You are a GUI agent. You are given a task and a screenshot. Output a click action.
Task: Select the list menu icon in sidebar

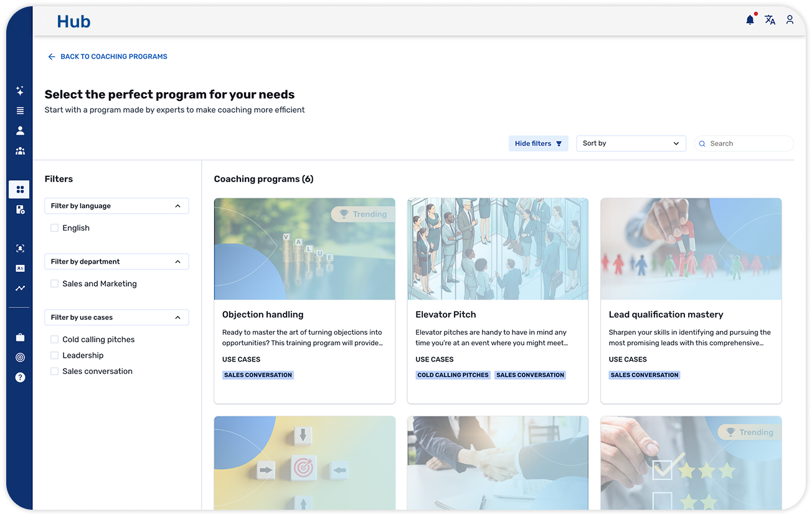click(20, 111)
